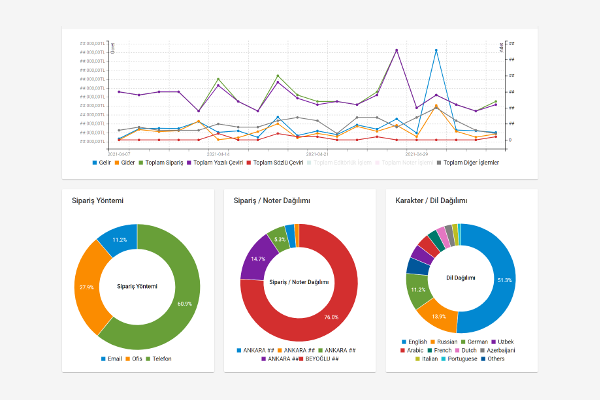
Task: Toggle English in language legend
Action: (x=414, y=342)
